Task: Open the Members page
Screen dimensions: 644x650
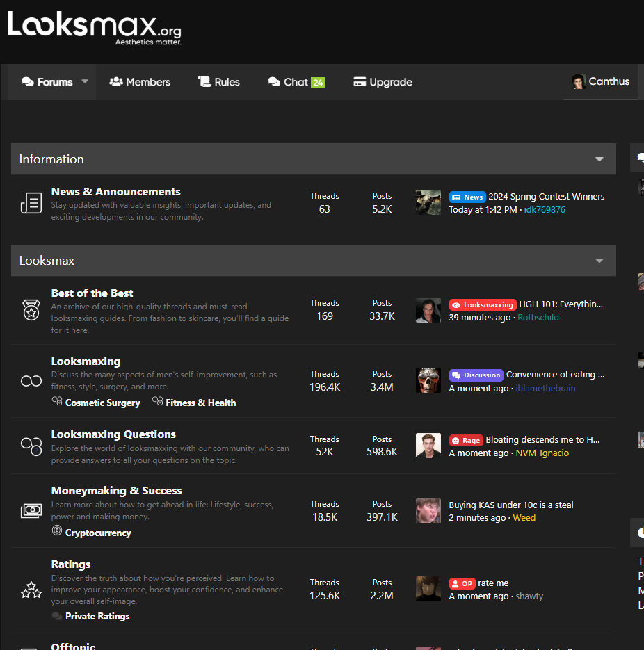Action: (139, 82)
